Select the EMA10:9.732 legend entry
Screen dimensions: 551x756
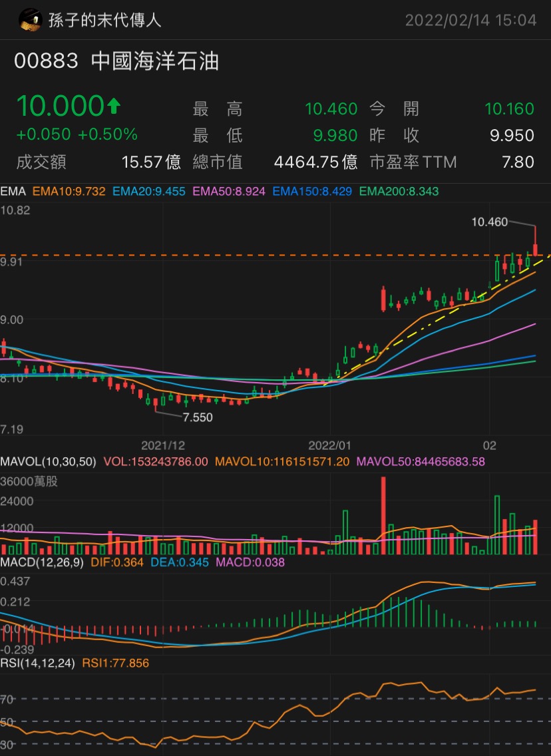pos(69,192)
